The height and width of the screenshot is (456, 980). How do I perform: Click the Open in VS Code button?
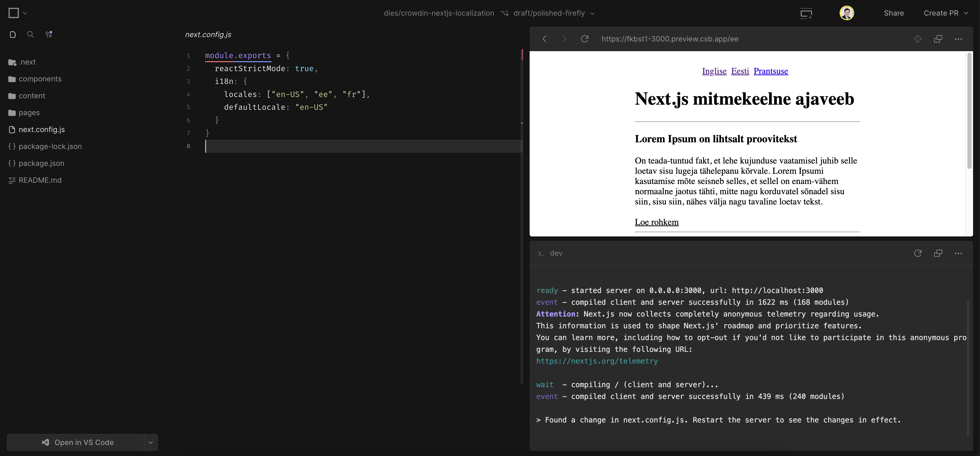click(76, 442)
